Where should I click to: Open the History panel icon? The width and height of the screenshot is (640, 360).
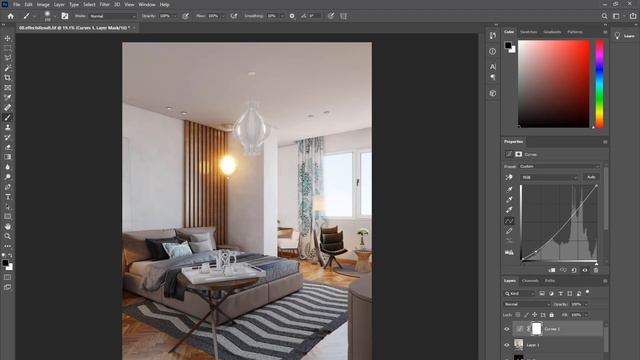pos(493,36)
